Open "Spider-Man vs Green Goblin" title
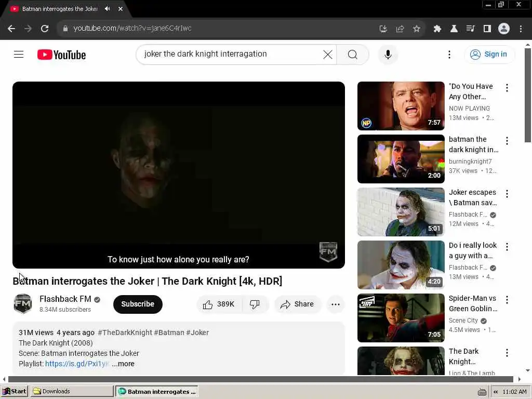532x399 pixels. point(473,303)
